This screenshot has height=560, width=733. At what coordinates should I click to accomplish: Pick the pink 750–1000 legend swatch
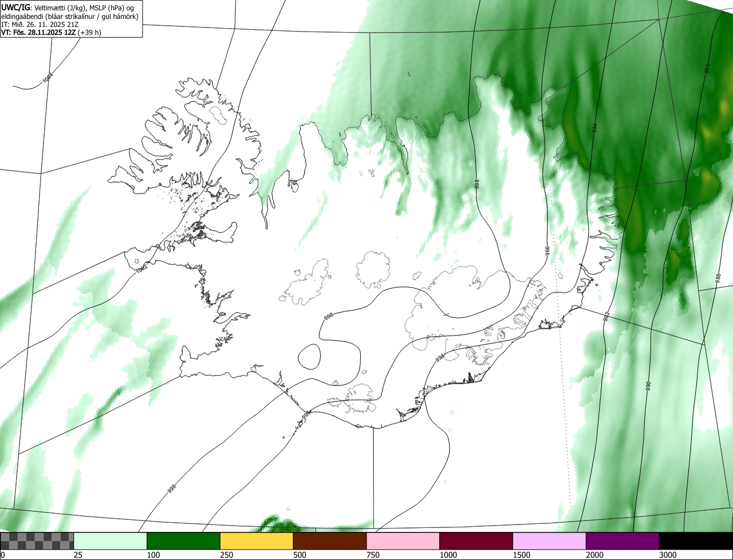[403, 541]
